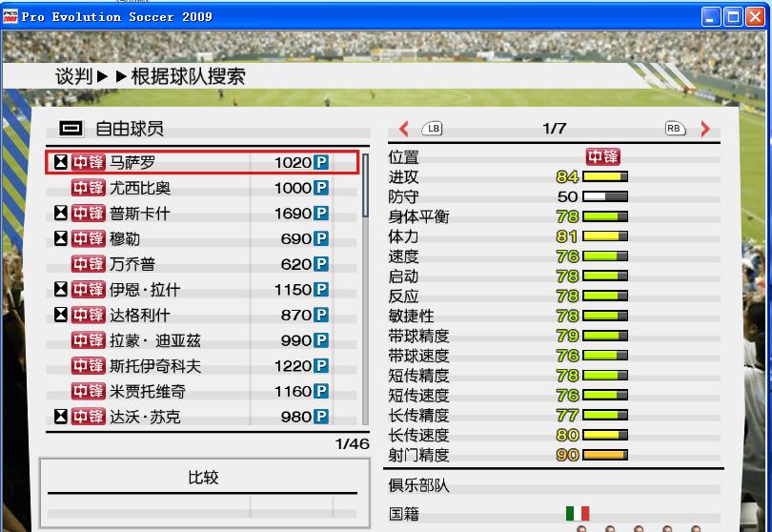Select player 达格利什 in the list

pyautogui.click(x=202, y=315)
